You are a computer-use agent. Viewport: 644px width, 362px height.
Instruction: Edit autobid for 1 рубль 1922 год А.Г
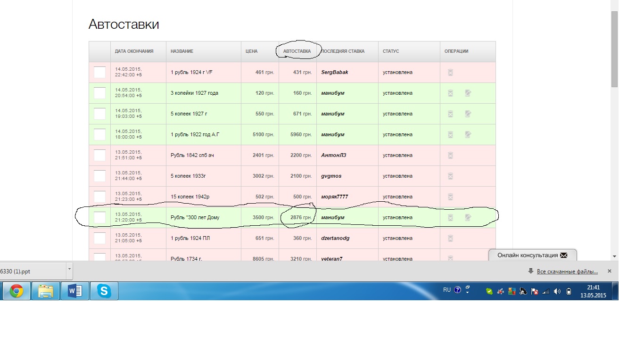(x=468, y=135)
